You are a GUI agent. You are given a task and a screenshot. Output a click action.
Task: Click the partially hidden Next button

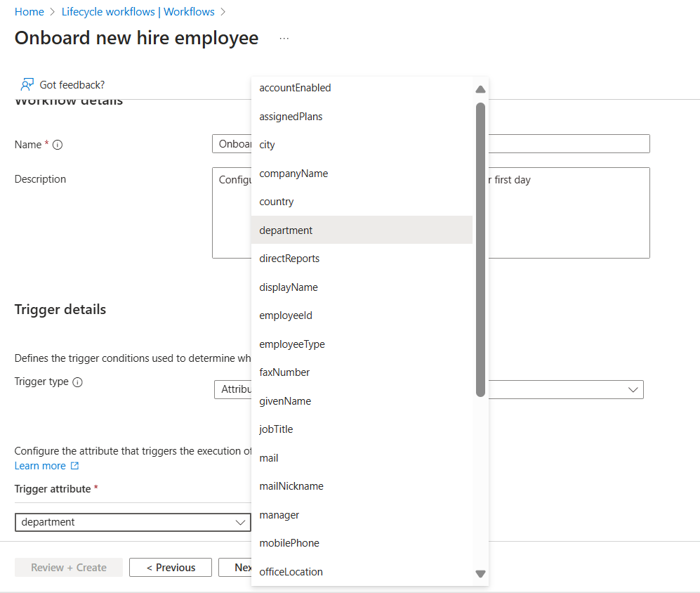(x=235, y=568)
